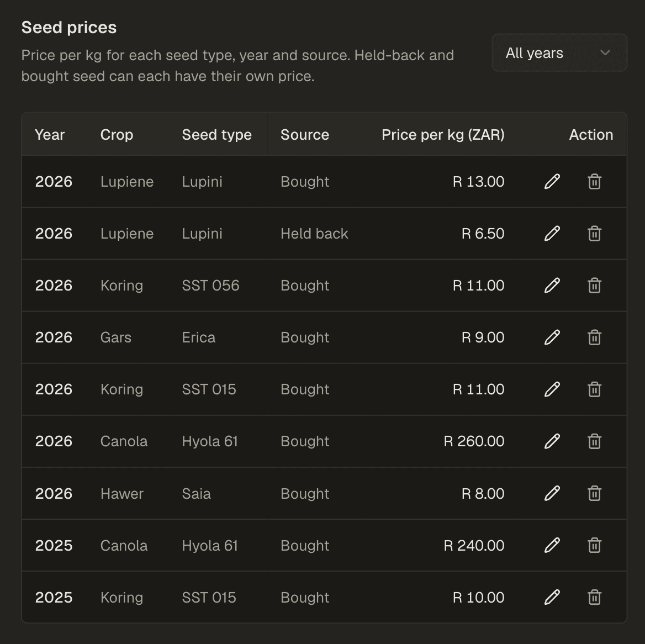645x644 pixels.
Task: Delete the 2025 SST 015 row
Action: (594, 597)
